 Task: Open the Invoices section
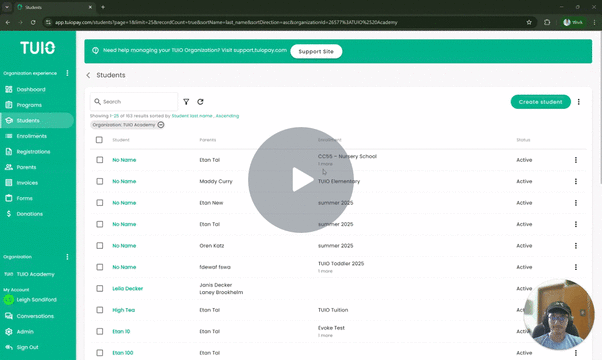pos(27,183)
